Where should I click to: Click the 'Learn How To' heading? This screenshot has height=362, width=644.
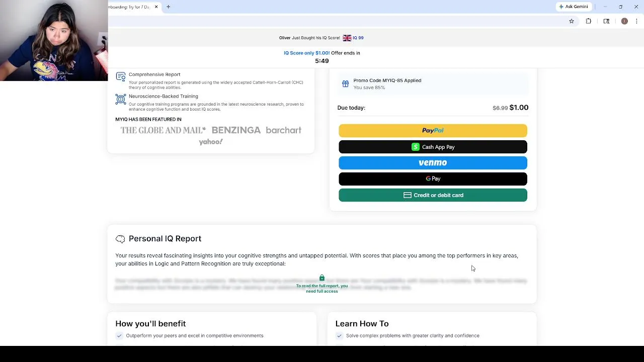362,324
